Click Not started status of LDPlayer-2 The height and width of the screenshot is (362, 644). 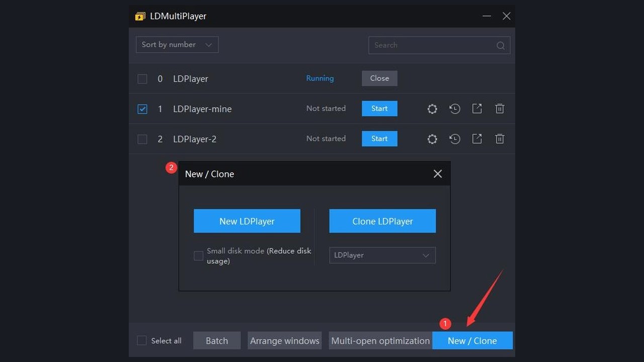(326, 139)
